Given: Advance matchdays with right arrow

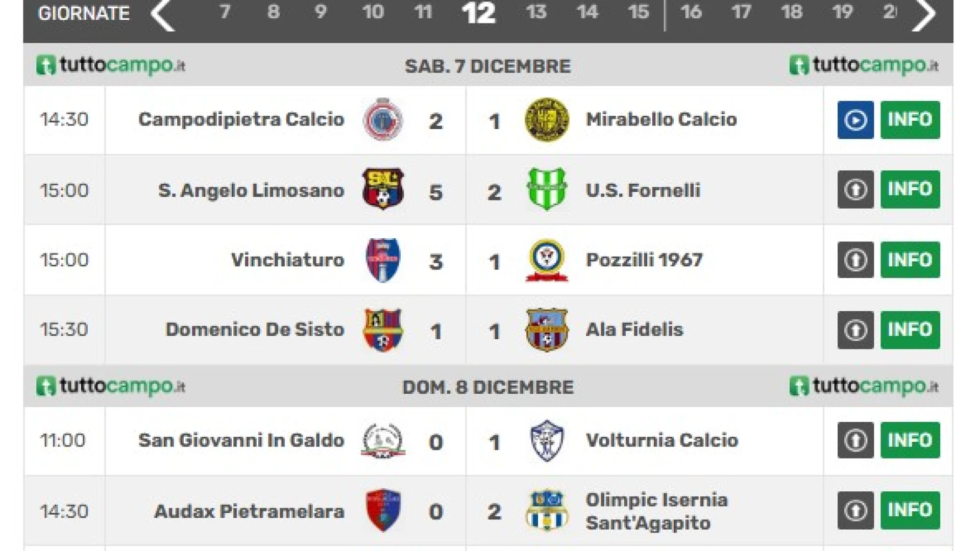Looking at the screenshot, I should [924, 15].
